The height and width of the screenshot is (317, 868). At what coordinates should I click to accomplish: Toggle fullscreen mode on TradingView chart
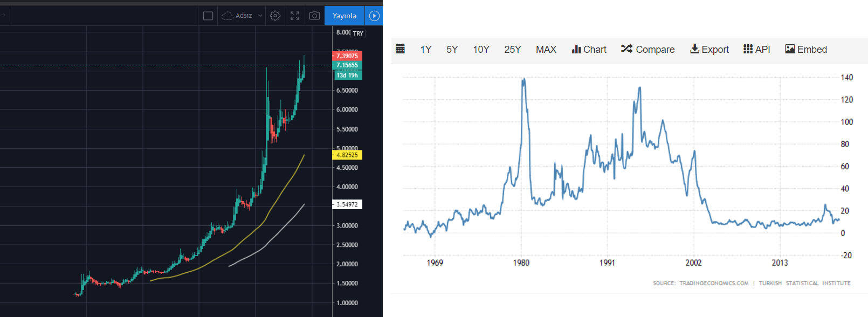(x=295, y=16)
